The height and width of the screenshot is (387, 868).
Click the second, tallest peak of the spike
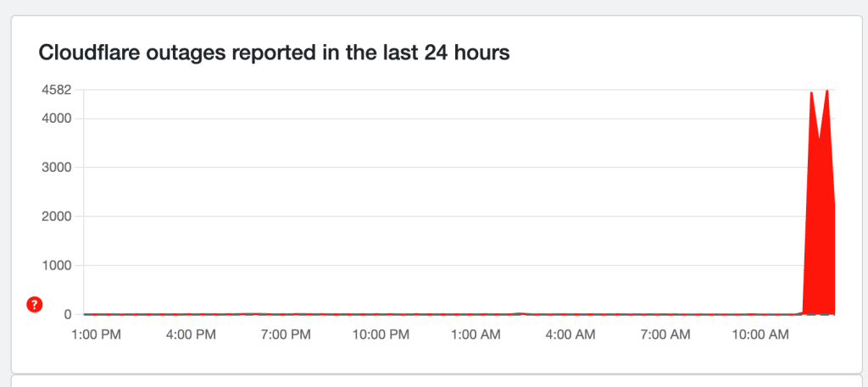pos(827,91)
